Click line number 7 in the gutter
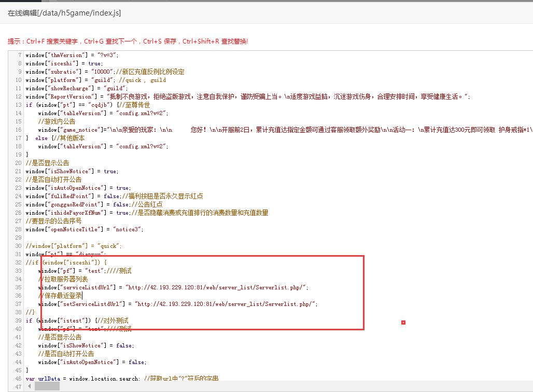The width and height of the screenshot is (533, 392). click(x=20, y=55)
